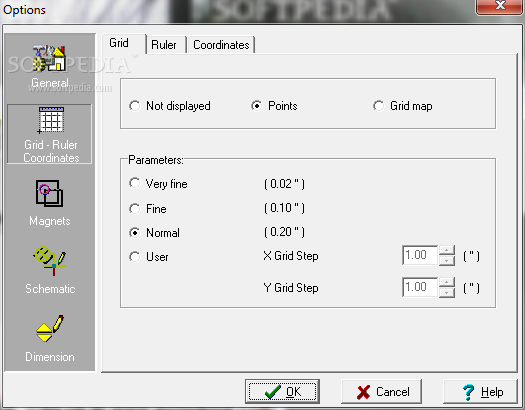Cancel the Options dialog
The height and width of the screenshot is (410, 525).
(381, 391)
